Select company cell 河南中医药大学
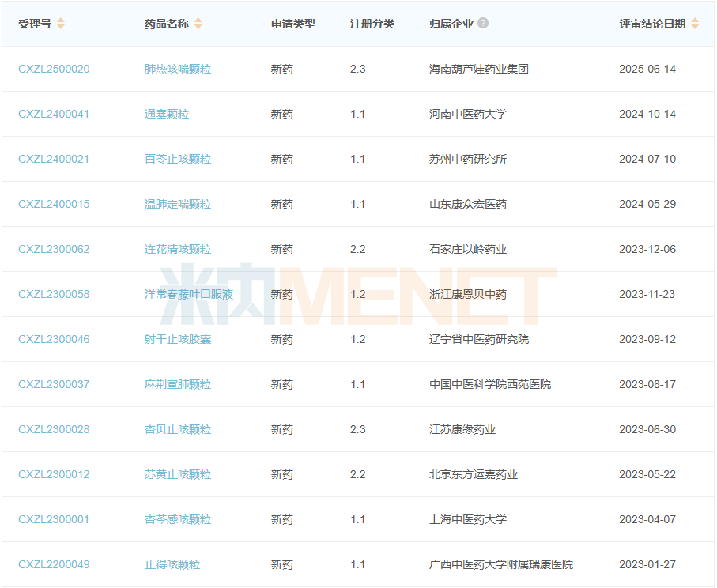 468,114
